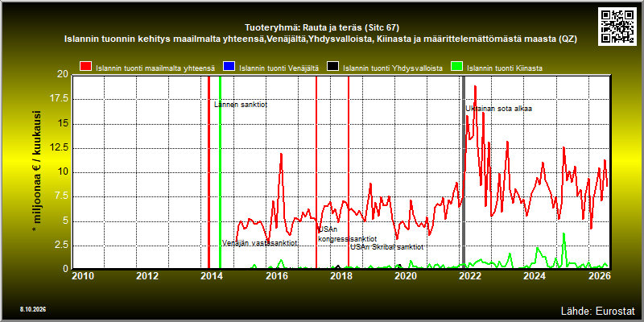The image size is (644, 322).
Task: Click the 'Venäjän vastasanktiot' annotation label
Action: pyautogui.click(x=259, y=243)
